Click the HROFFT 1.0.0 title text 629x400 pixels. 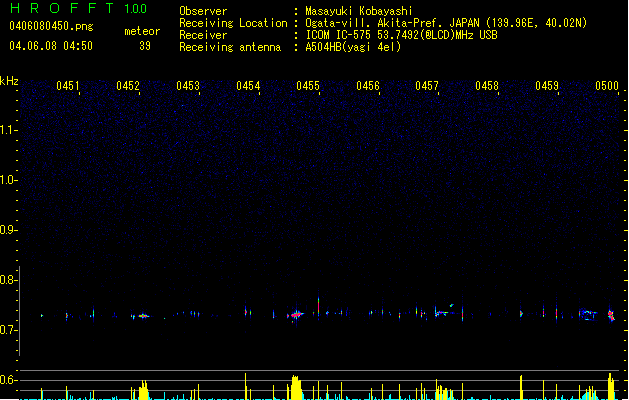(x=78, y=8)
